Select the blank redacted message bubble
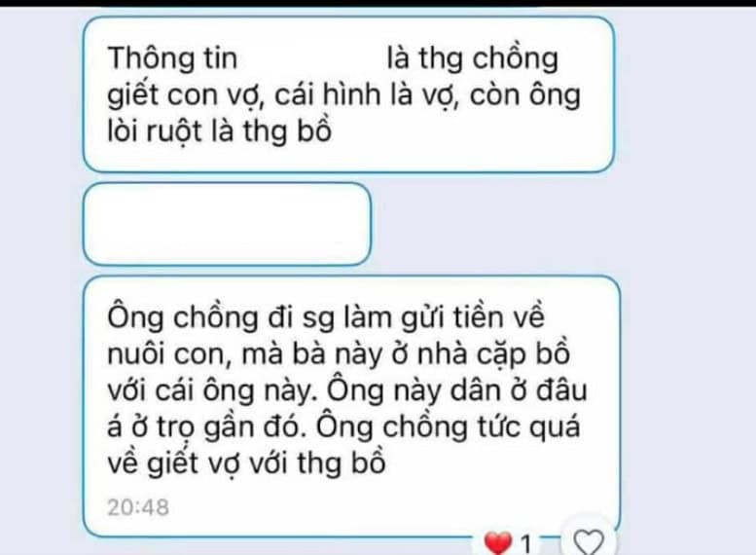Viewport: 756px width, 555px height. [x=227, y=224]
